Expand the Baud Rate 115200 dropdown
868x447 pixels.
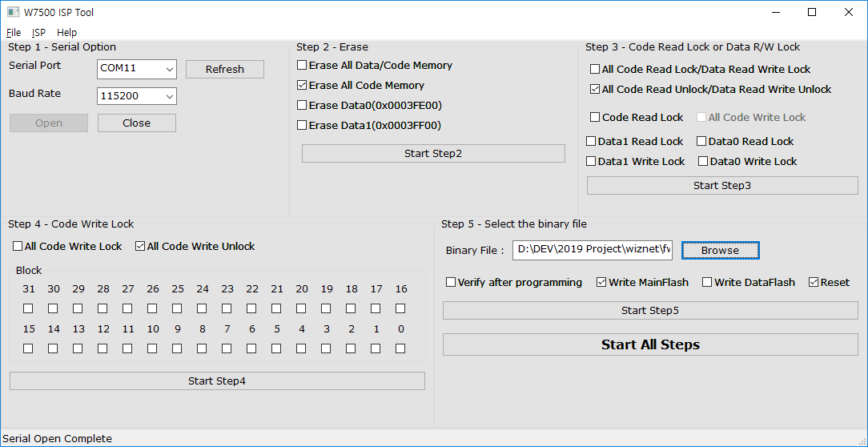[169, 96]
